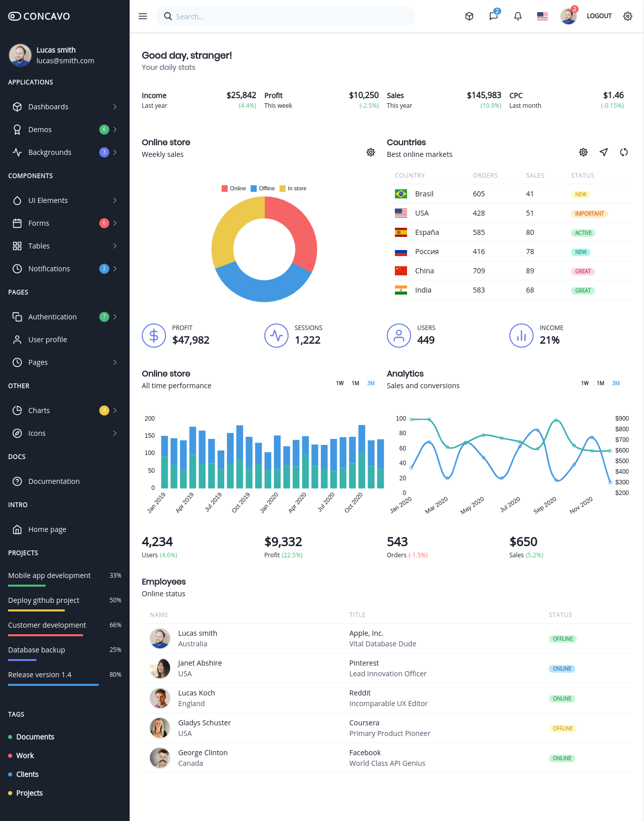Viewport: 644px width, 821px height.
Task: Click the hamburger menu icon
Action: [143, 16]
